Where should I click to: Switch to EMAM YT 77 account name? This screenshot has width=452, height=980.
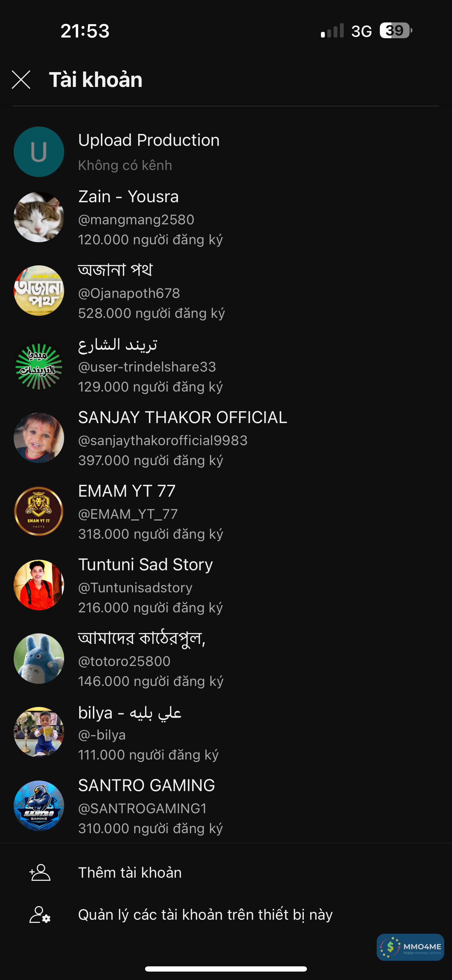tap(127, 491)
